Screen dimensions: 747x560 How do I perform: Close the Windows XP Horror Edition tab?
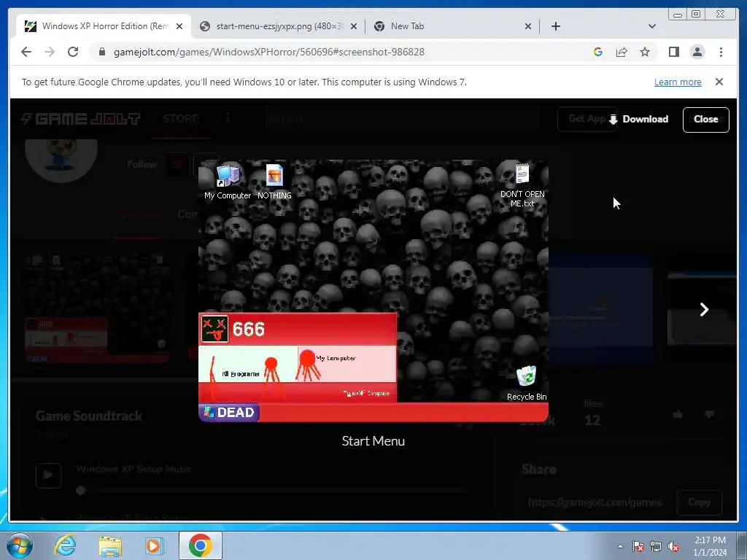[179, 26]
